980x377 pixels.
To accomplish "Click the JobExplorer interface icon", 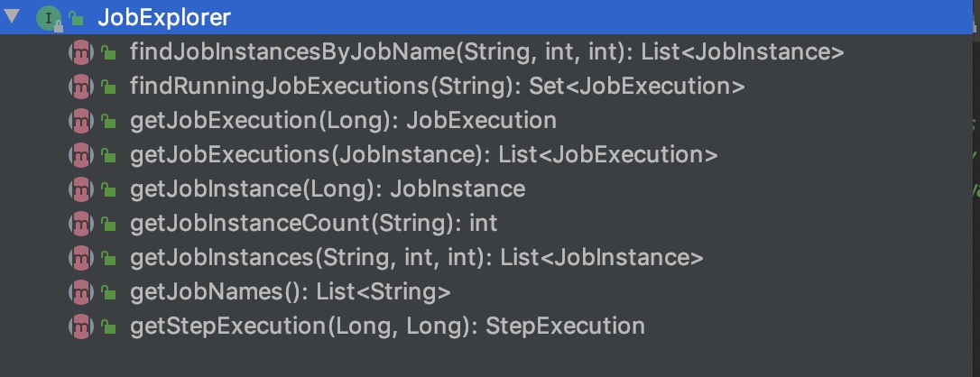I will (x=47, y=17).
